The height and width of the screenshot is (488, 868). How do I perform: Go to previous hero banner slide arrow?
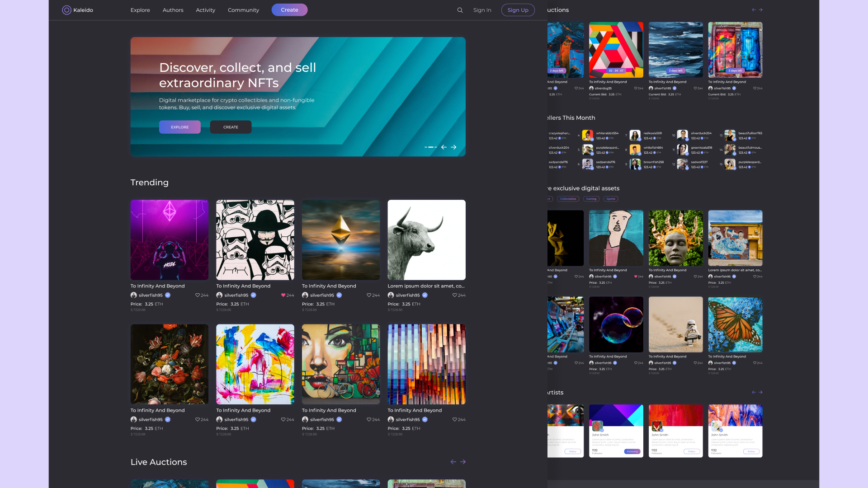pyautogui.click(x=444, y=147)
